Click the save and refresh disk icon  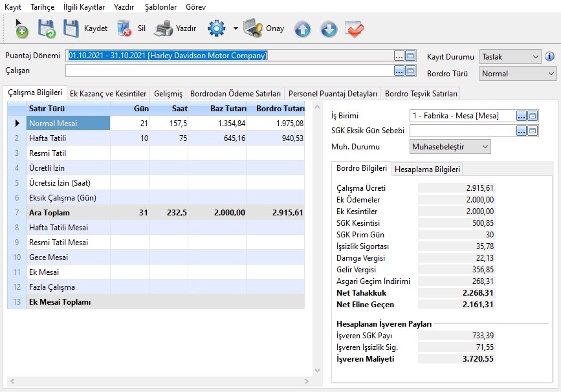(x=46, y=28)
